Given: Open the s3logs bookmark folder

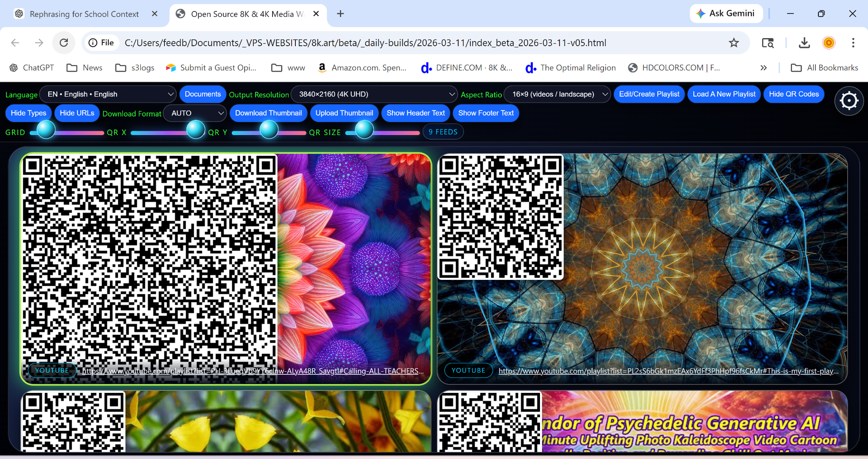Looking at the screenshot, I should (135, 68).
